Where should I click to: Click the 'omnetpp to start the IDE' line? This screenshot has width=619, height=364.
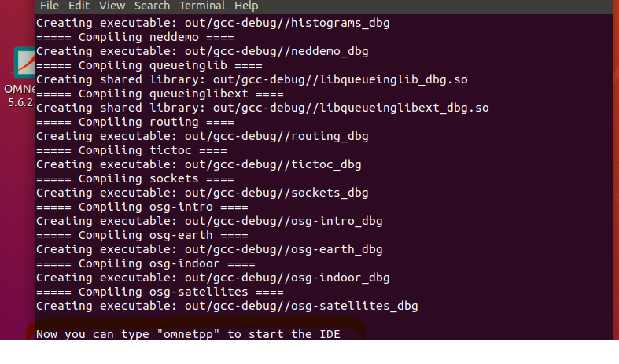188,334
